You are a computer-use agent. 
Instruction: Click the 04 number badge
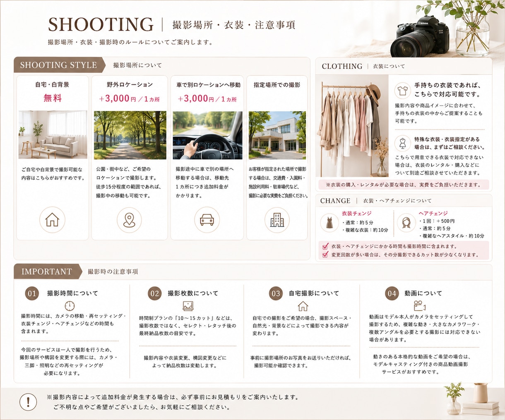[392, 294]
